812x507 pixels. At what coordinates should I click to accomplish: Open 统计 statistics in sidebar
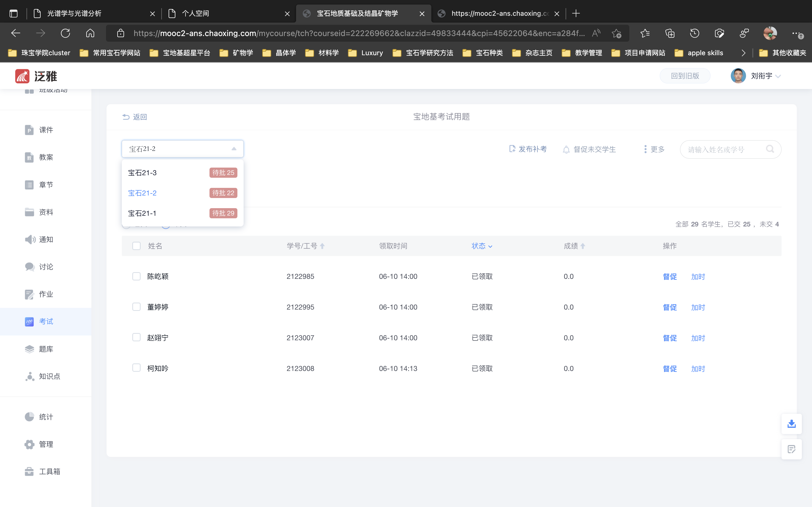(46, 417)
